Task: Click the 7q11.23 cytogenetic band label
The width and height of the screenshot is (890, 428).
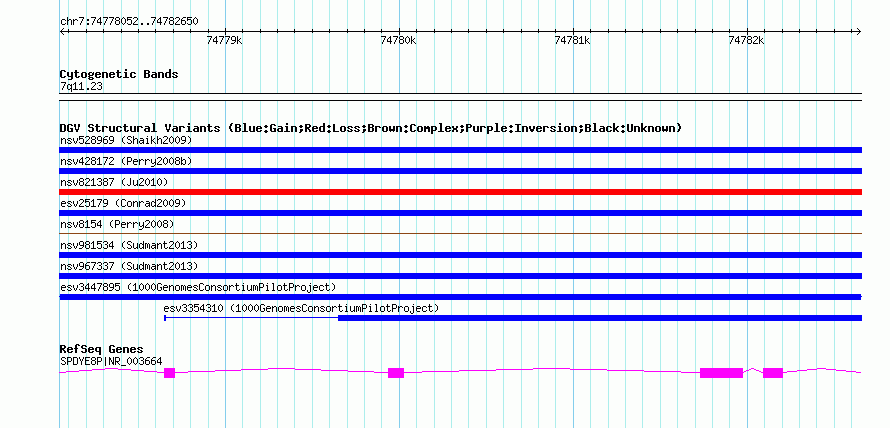Action: click(81, 87)
